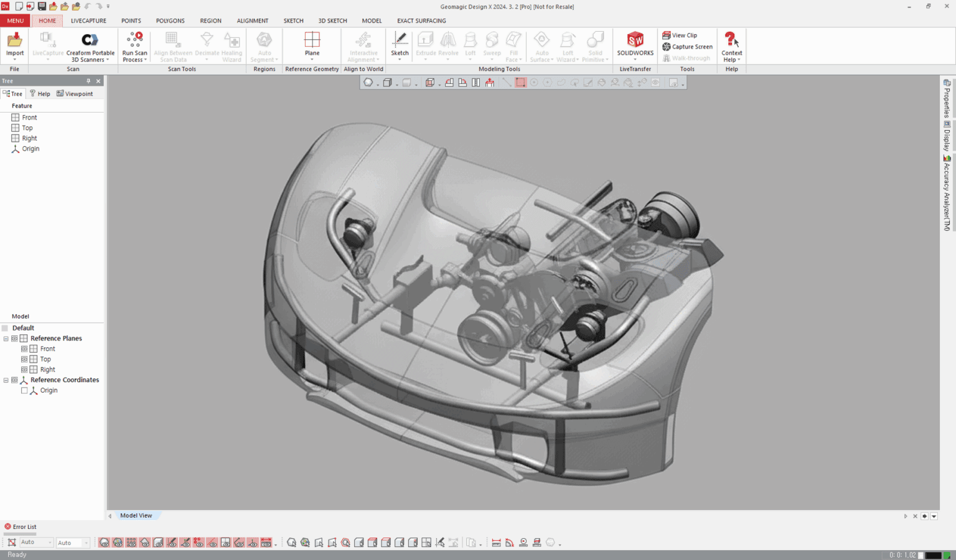Viewport: 956px width, 560px height.
Task: Open Context Help in the ribbon
Action: pos(731,45)
